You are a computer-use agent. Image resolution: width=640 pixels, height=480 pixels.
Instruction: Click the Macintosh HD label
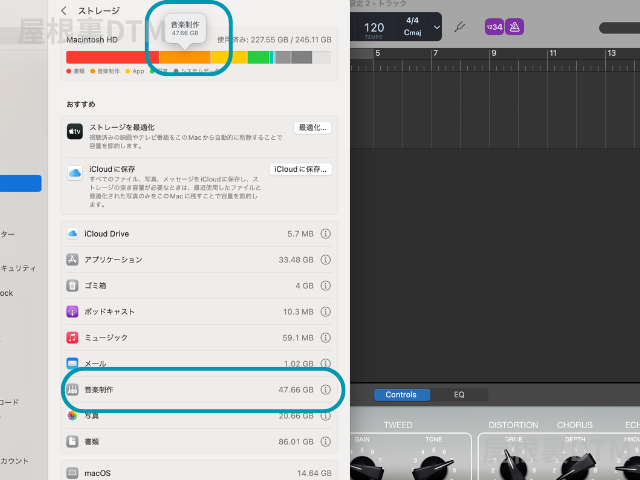coord(92,40)
